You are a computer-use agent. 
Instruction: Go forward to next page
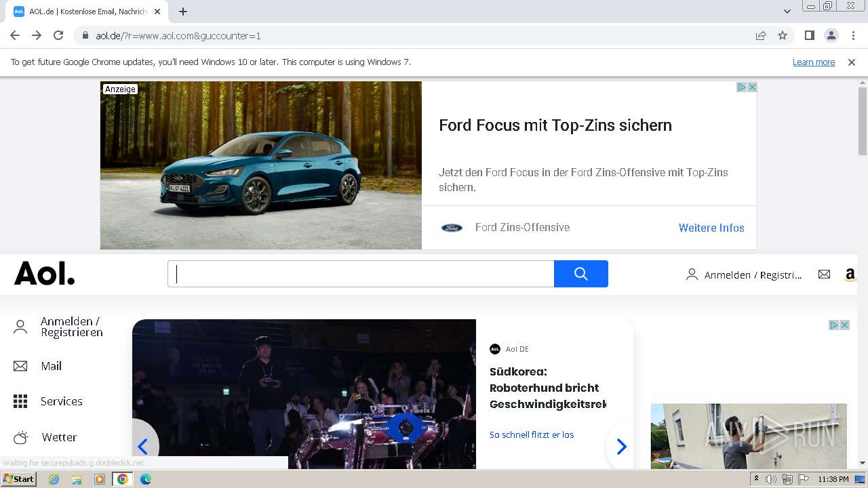[37, 35]
